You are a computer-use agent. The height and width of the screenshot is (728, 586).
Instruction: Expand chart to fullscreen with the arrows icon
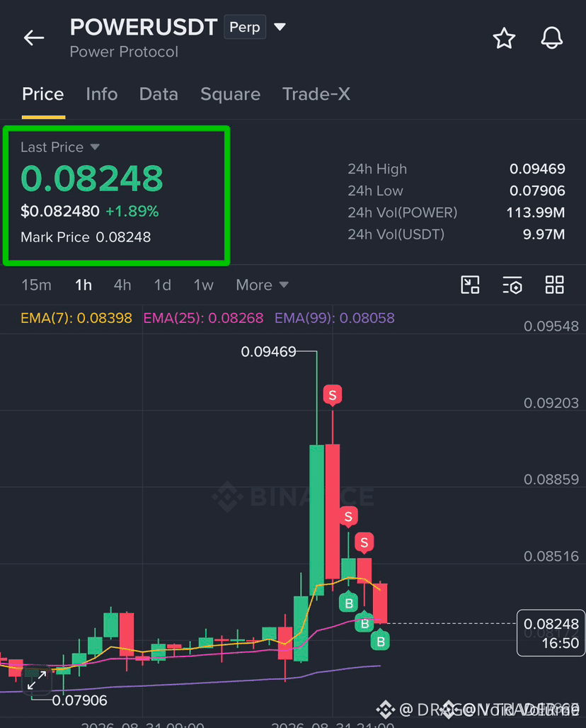37,681
